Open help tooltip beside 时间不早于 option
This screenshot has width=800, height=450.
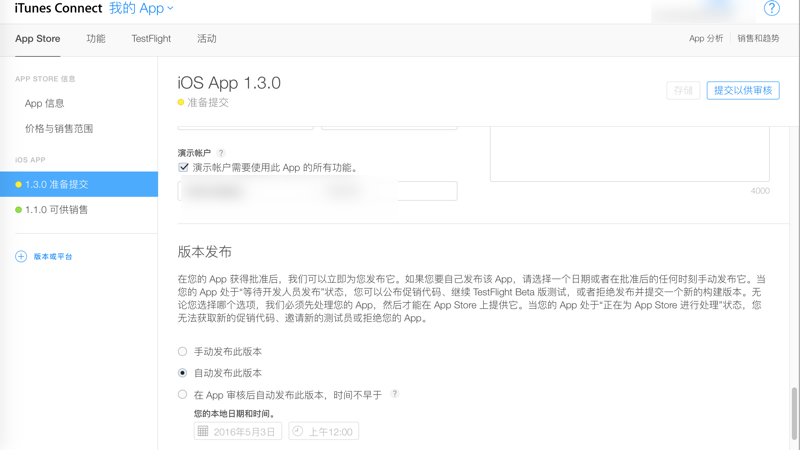(x=394, y=394)
